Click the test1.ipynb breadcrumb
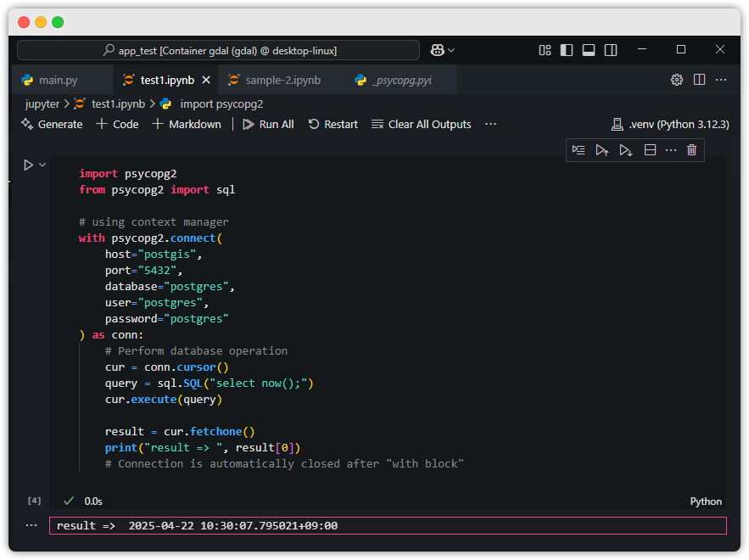749x560 pixels. tap(118, 104)
